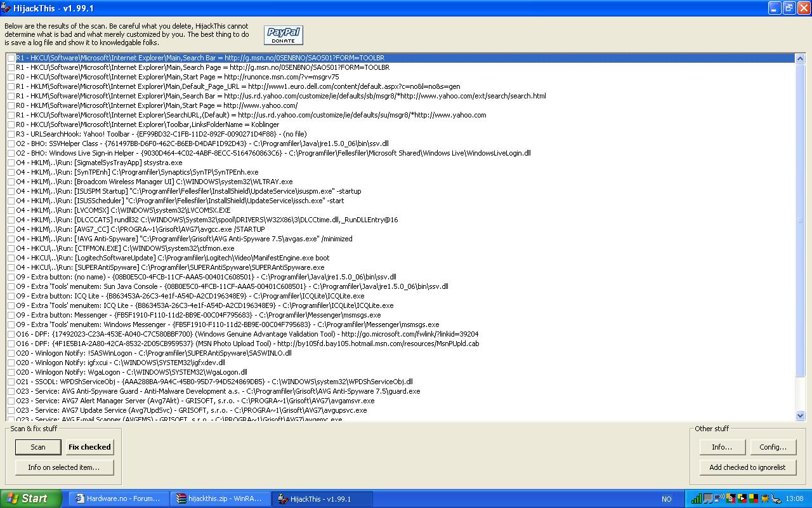Select O9 Tools menuitem Windows Messenger row text
This screenshot has width=812, height=508.
click(x=228, y=324)
